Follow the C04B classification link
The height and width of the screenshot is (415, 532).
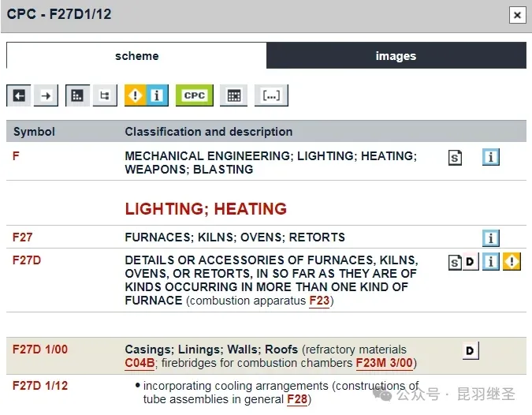140,363
